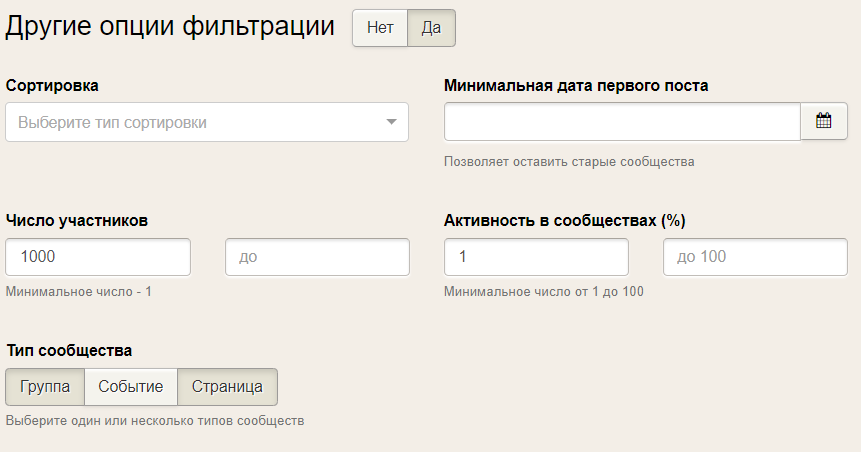
Task: Click the "Тип сообщества" label
Action: click(x=69, y=350)
